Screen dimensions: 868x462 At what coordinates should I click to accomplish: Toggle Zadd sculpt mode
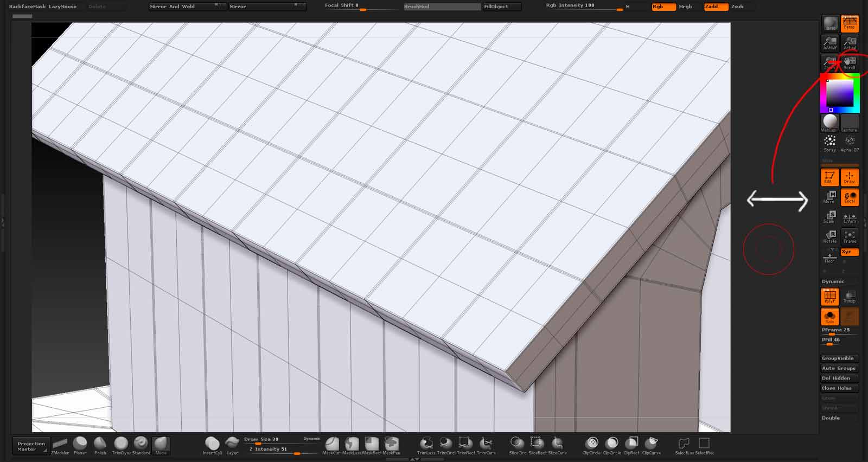point(715,7)
